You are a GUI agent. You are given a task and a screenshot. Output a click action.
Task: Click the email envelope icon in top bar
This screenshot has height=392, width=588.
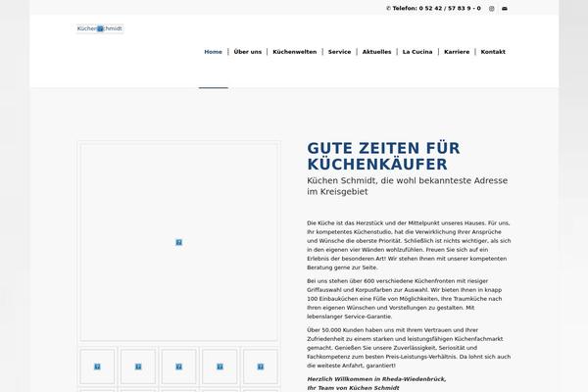[x=505, y=8]
